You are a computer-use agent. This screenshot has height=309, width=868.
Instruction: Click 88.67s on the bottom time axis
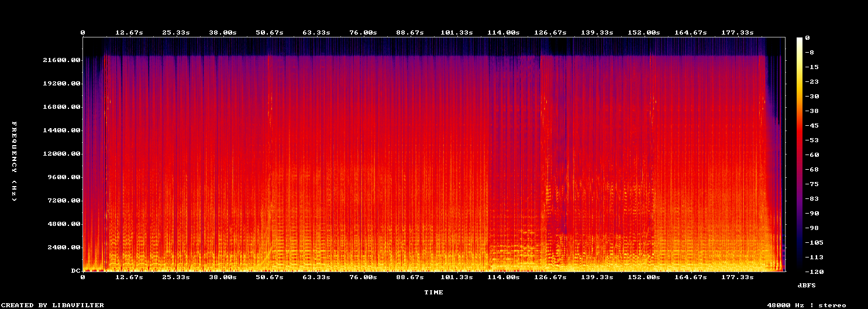click(x=410, y=277)
